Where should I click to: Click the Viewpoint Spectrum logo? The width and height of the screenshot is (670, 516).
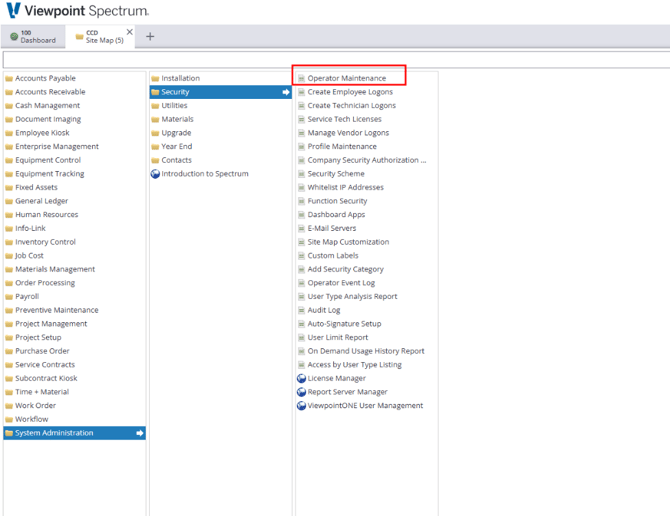click(x=77, y=11)
